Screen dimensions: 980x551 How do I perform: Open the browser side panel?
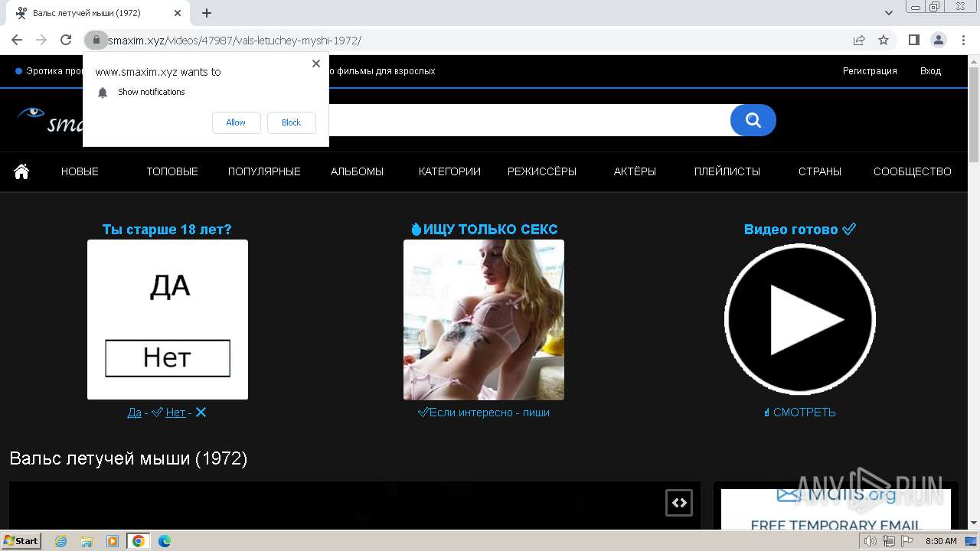coord(913,41)
